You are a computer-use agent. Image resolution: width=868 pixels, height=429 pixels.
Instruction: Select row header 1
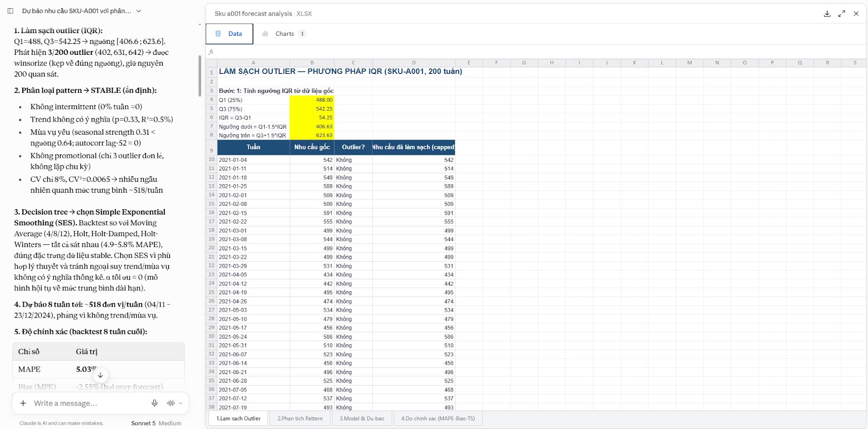[211, 72]
